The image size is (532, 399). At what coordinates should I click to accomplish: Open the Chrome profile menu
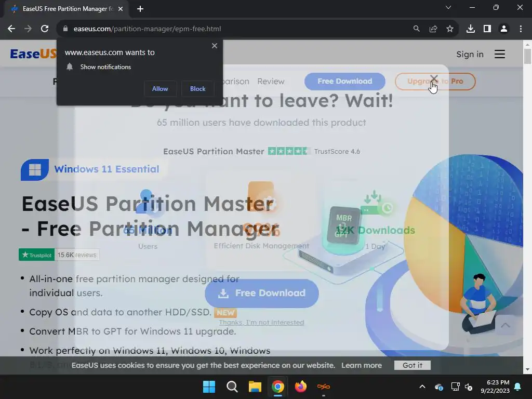(x=504, y=29)
